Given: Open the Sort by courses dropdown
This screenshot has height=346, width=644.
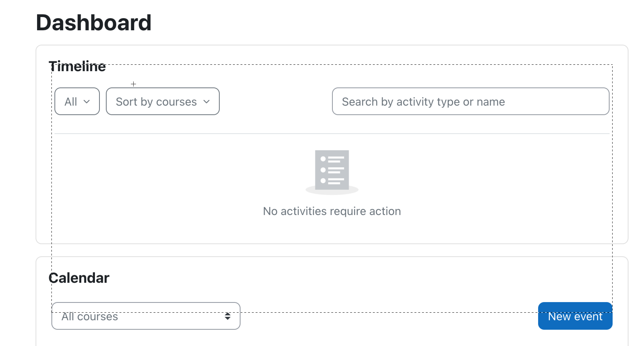Looking at the screenshot, I should pos(163,101).
